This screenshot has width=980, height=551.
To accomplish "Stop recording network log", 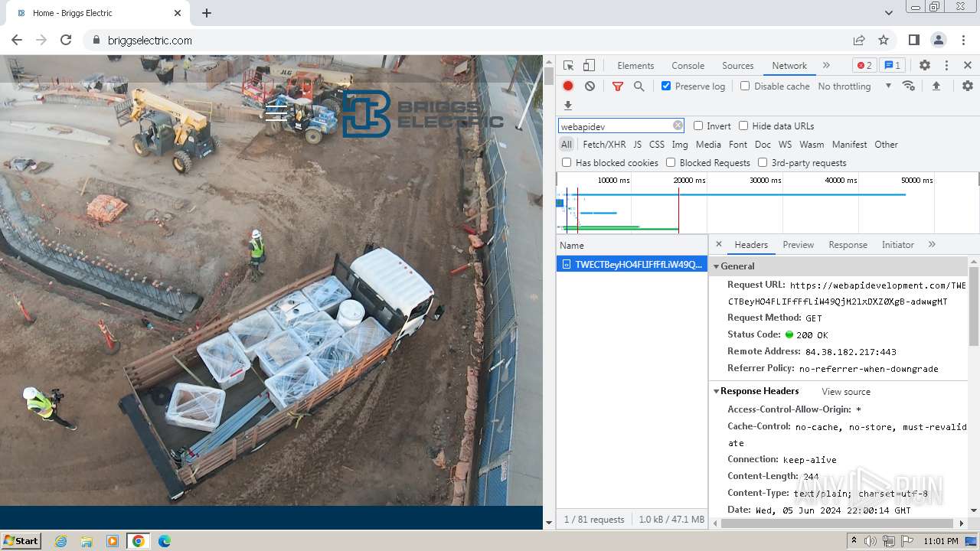I will tap(568, 86).
